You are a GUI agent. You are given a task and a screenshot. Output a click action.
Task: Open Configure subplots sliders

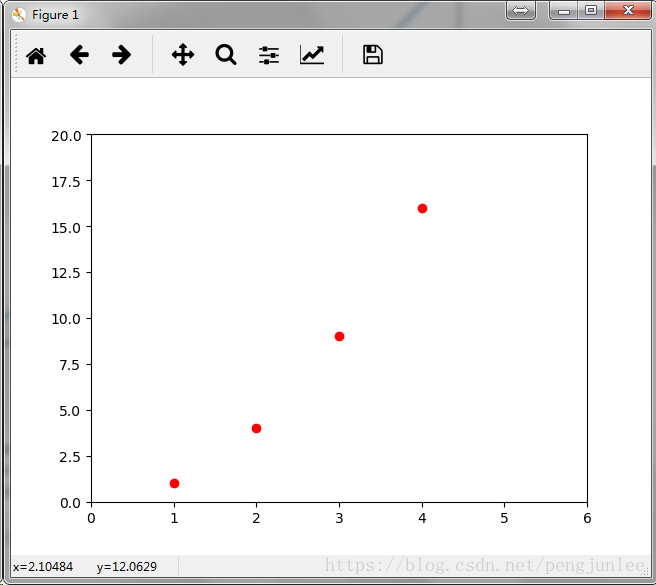coord(269,55)
